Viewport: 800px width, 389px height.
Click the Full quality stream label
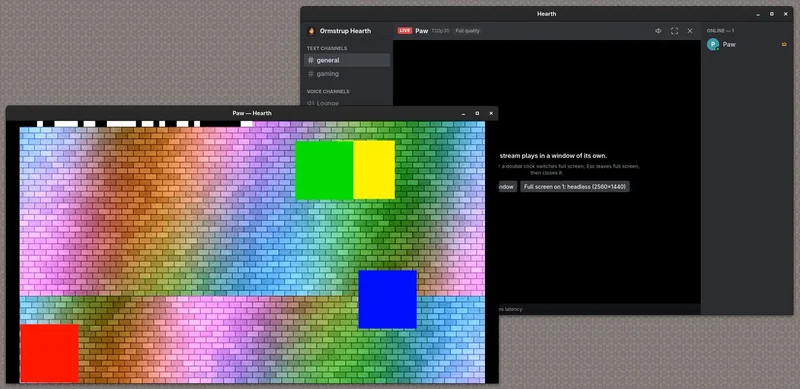click(x=467, y=31)
